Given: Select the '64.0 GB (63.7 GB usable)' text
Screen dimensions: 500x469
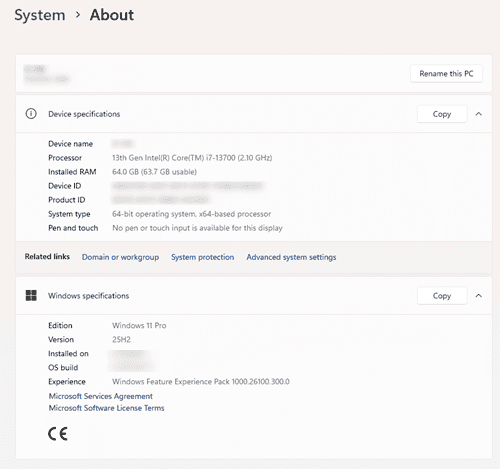Looking at the screenshot, I should coord(154,172).
